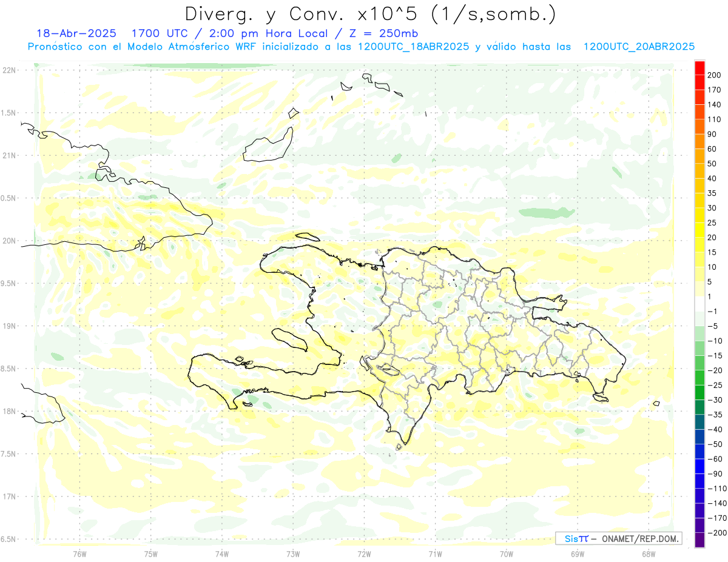Click the red swatch above the 200 label
The image size is (728, 562).
coord(699,67)
